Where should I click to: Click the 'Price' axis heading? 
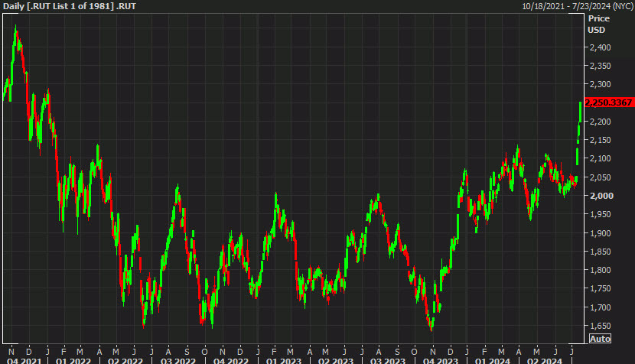599,18
